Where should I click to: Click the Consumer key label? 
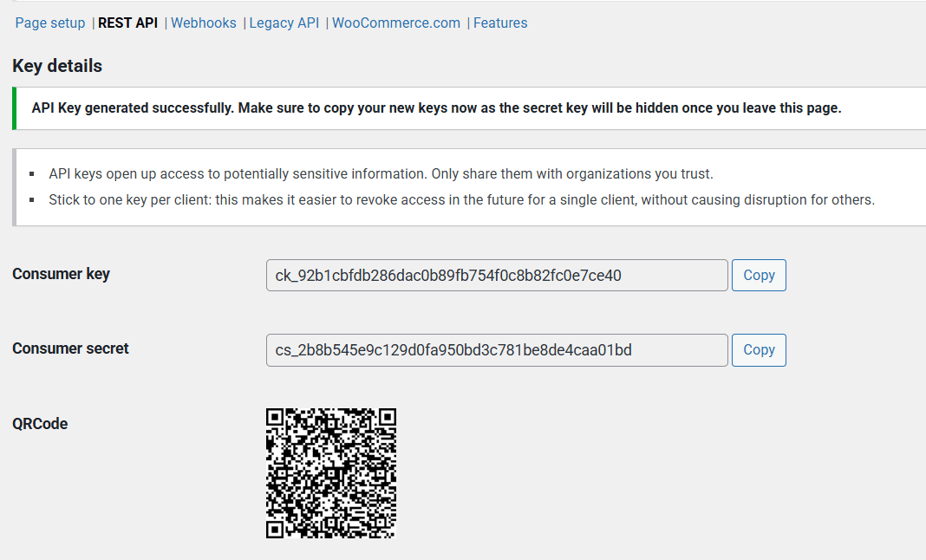pyautogui.click(x=61, y=274)
